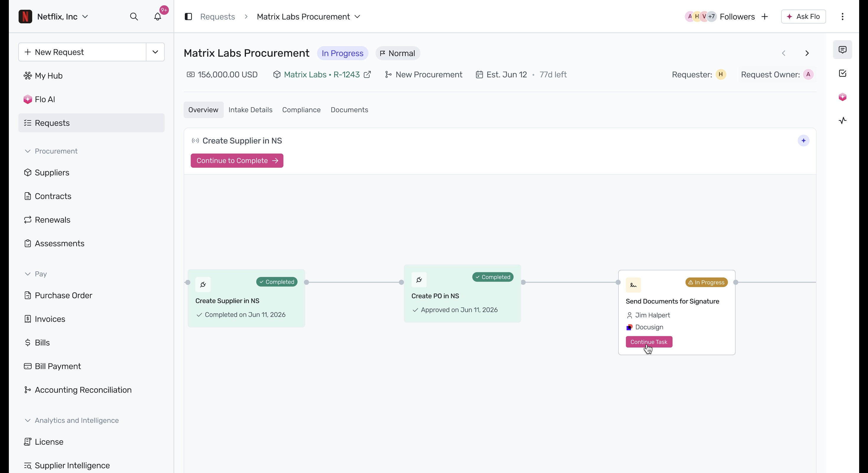Click the In Progress status badge
Screen dimensions: 868x473
pos(342,53)
